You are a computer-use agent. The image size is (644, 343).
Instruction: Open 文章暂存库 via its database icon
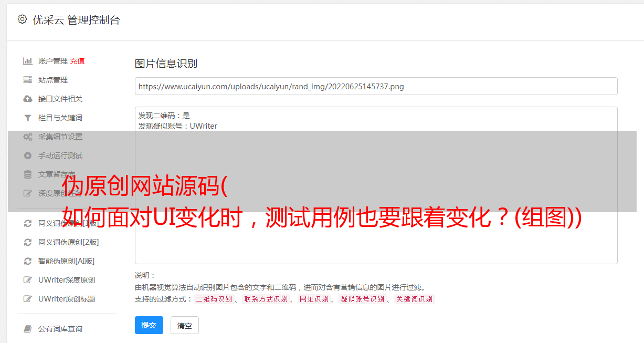click(28, 174)
